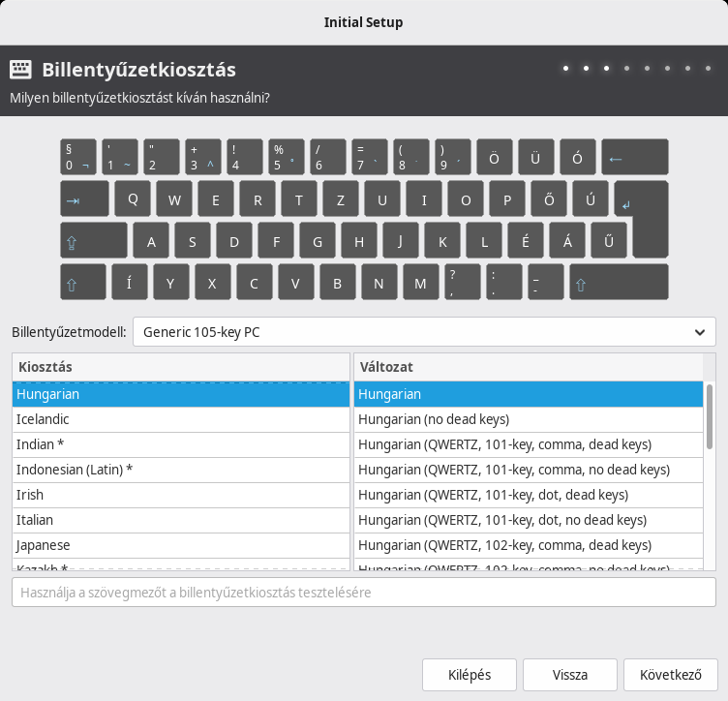This screenshot has width=728, height=701.
Task: Open the Billentyűzetmodell dropdown
Action: tap(423, 332)
